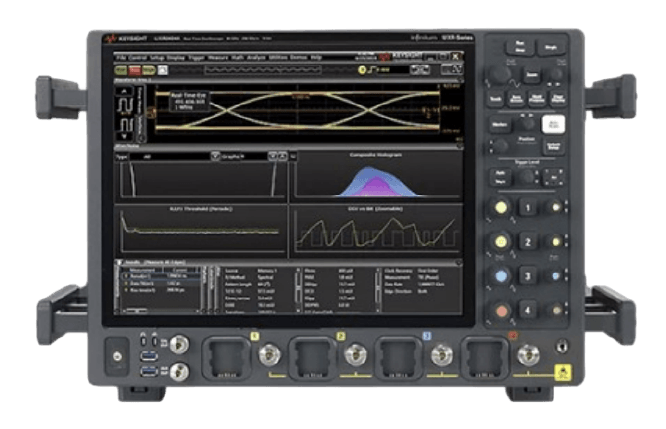Click the Single acquisition button in the on-screen toolbar
Viewport: 666px width, 429px height.
[149, 70]
